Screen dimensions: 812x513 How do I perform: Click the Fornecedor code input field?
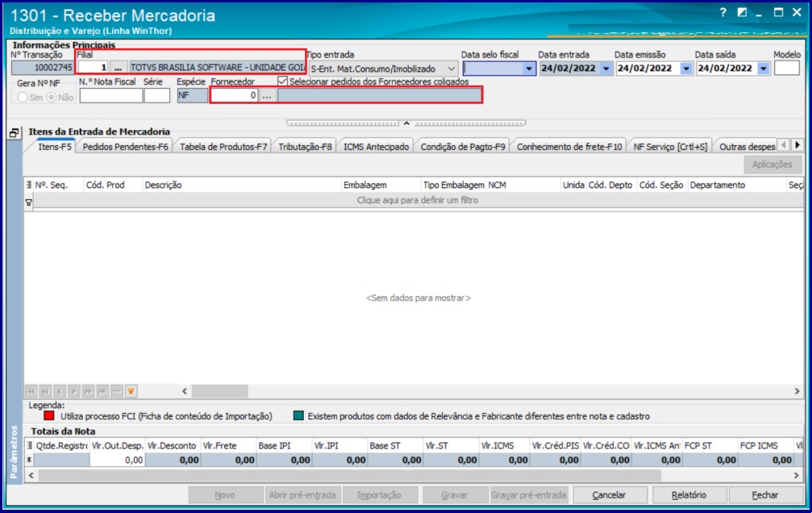point(234,95)
